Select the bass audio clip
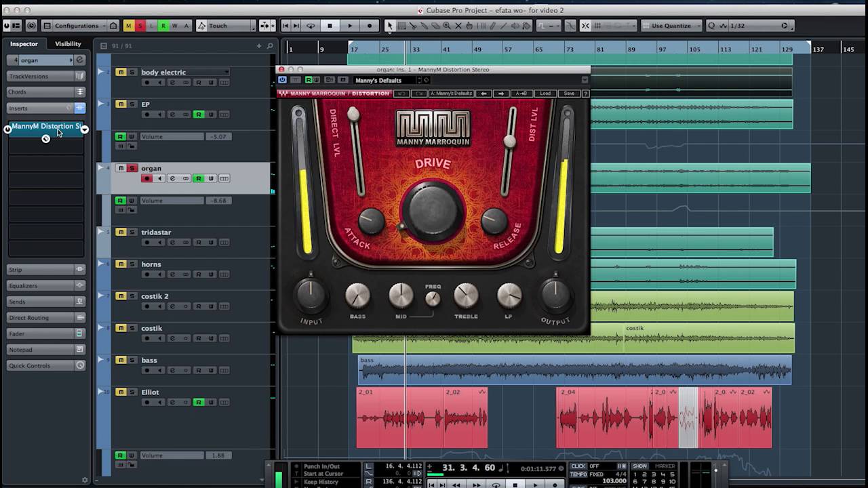Viewport: 868px width, 488px height. tap(574, 370)
